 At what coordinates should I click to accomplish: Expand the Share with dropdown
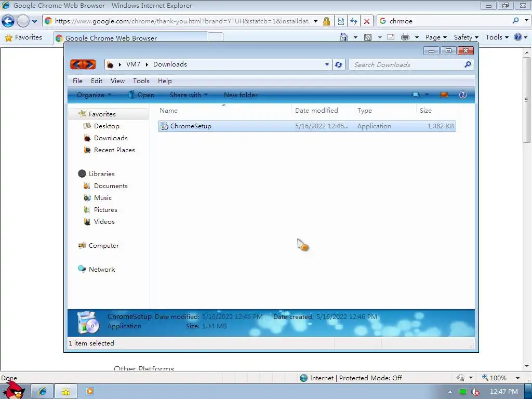click(x=189, y=95)
